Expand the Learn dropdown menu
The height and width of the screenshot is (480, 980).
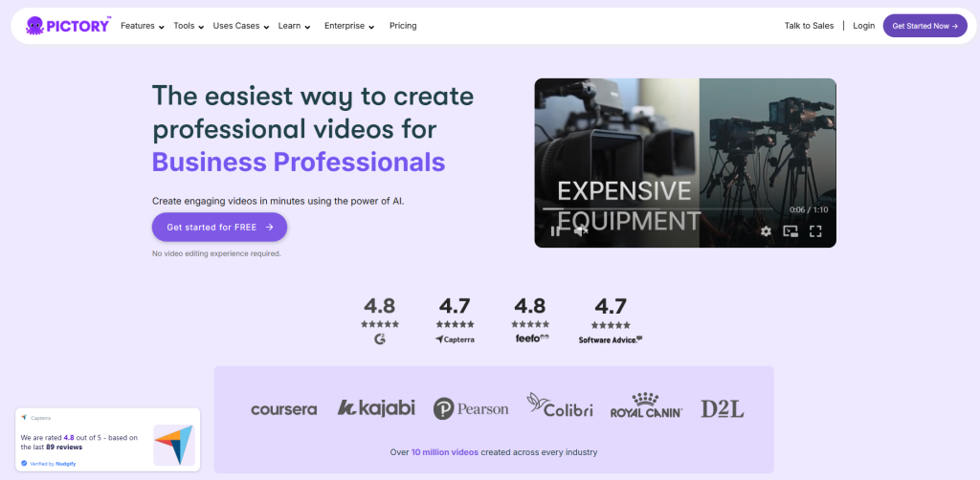tap(295, 26)
